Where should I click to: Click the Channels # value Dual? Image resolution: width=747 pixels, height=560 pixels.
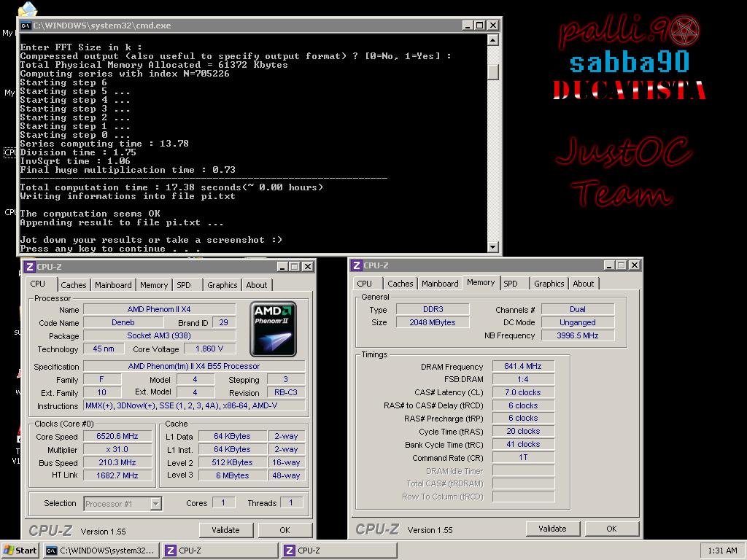point(578,309)
